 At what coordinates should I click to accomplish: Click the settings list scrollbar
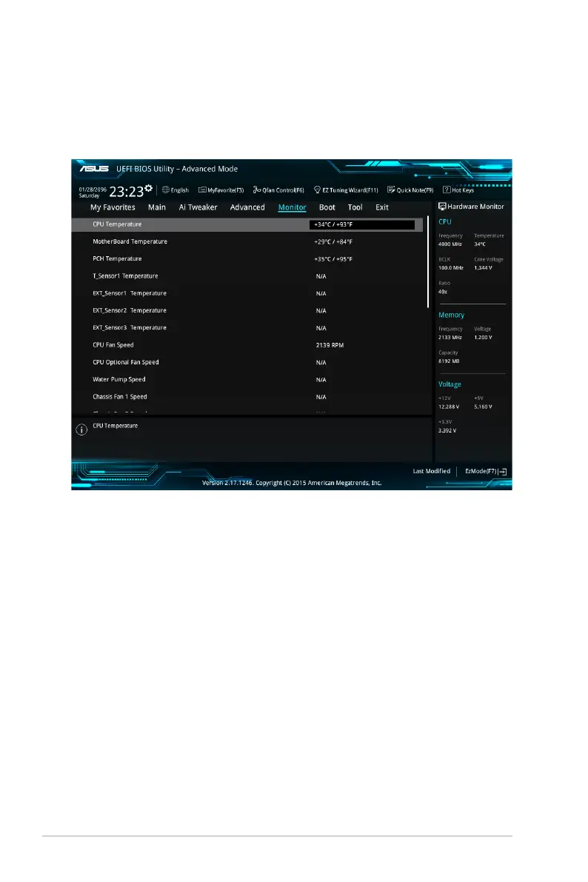pyautogui.click(x=427, y=262)
